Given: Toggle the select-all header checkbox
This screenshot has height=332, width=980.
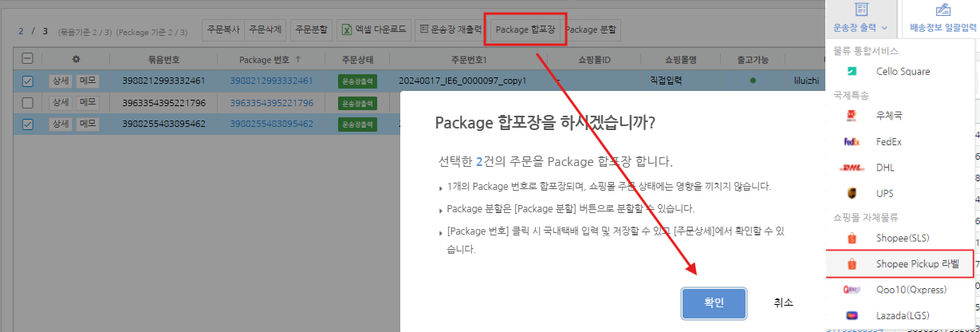Looking at the screenshot, I should [x=28, y=59].
